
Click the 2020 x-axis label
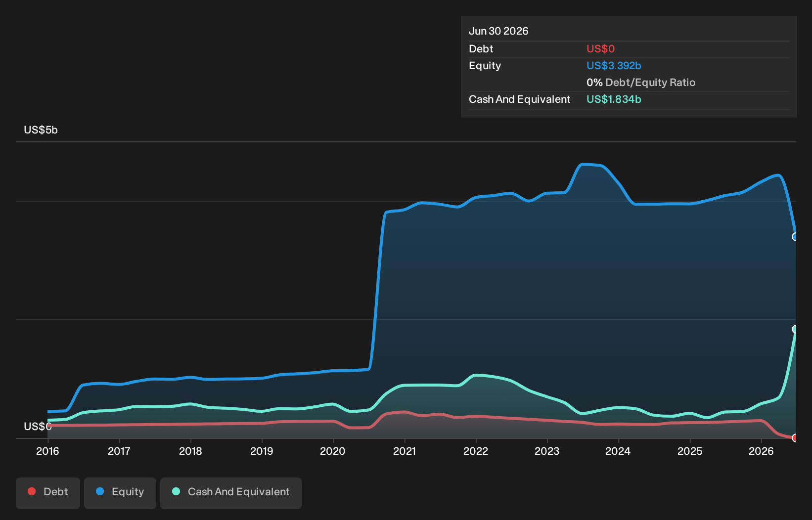[x=333, y=451]
